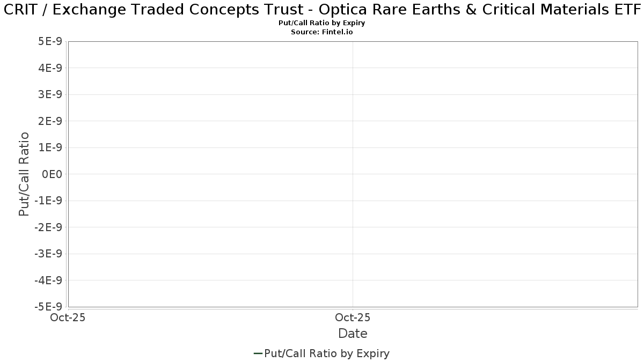The image size is (644, 362).
Task: Click the 5E-9 y-axis label
Action: tap(51, 42)
